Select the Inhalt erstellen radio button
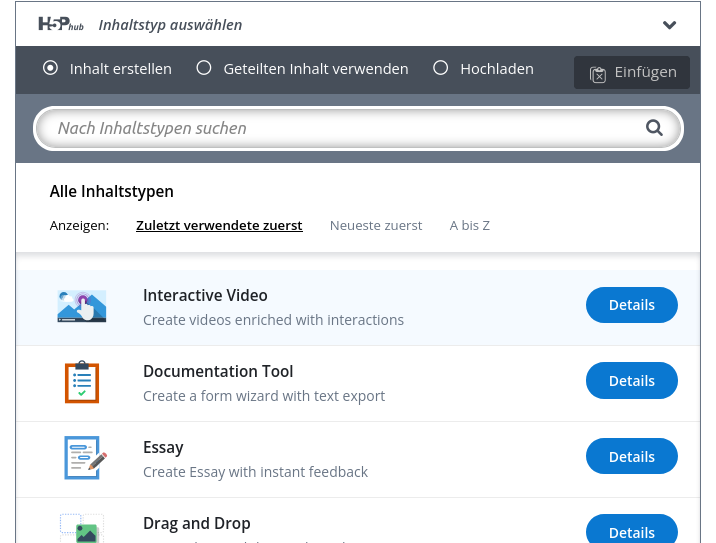Screen dimensions: 716x543 (x=51, y=69)
